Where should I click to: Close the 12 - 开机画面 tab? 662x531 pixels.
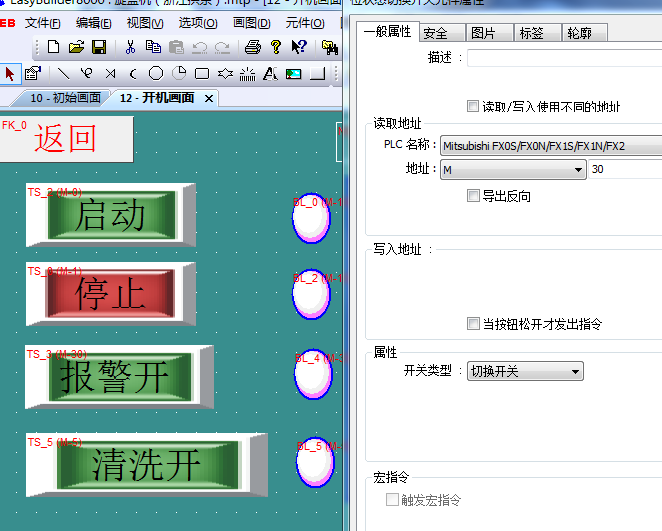(x=209, y=98)
